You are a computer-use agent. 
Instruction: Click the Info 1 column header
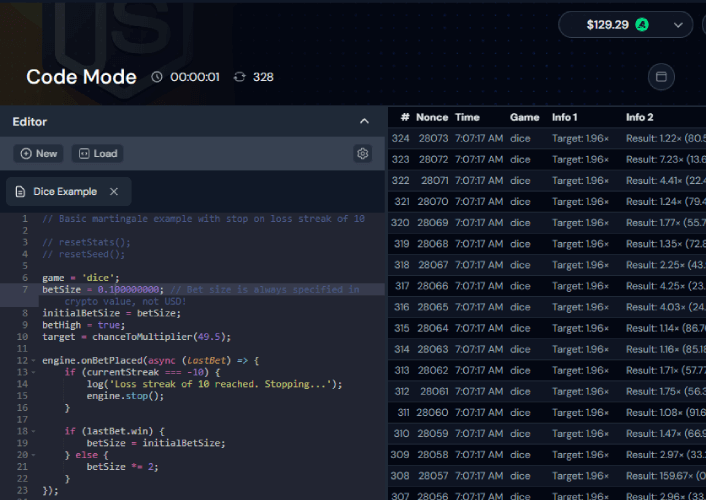tap(565, 117)
